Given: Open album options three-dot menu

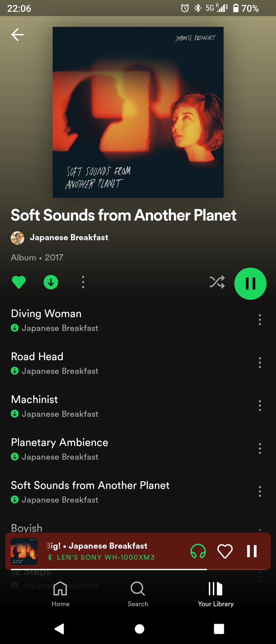Looking at the screenshot, I should coord(83,282).
